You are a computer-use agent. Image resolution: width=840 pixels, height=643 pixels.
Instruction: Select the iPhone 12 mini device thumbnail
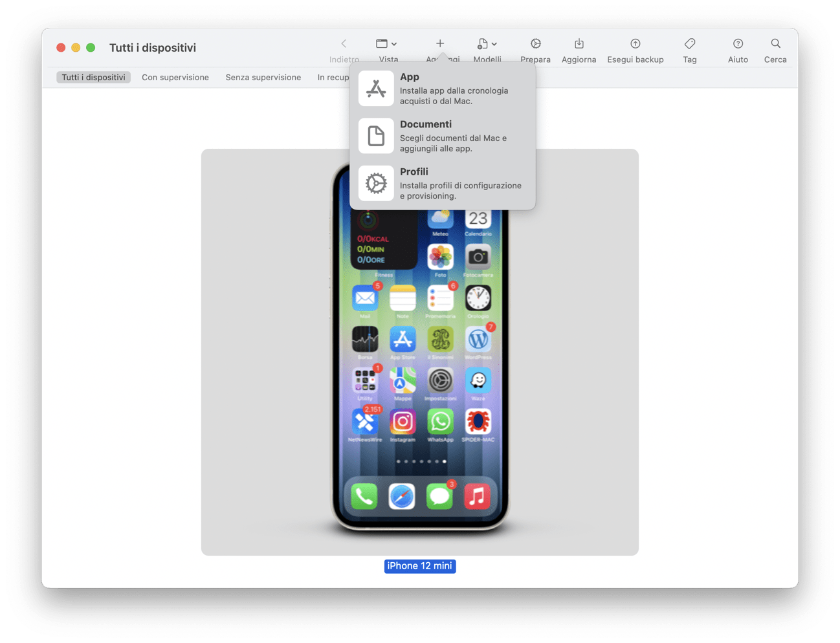(420, 352)
